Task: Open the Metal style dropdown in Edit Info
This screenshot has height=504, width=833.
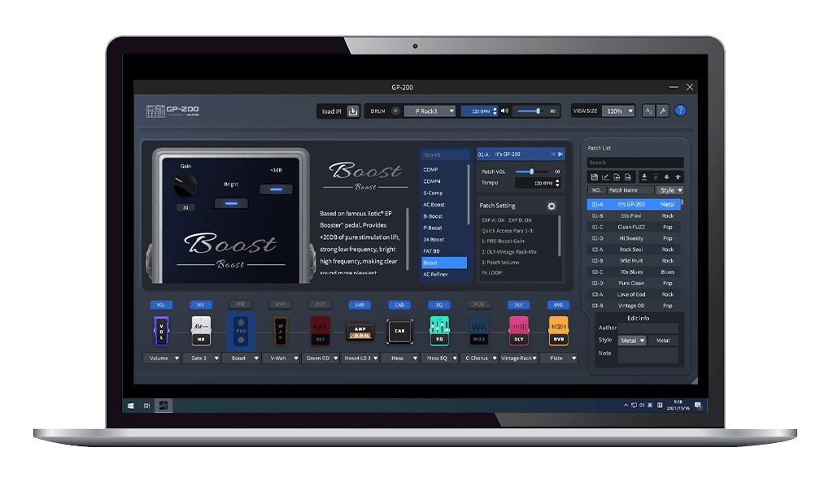Action: click(632, 341)
